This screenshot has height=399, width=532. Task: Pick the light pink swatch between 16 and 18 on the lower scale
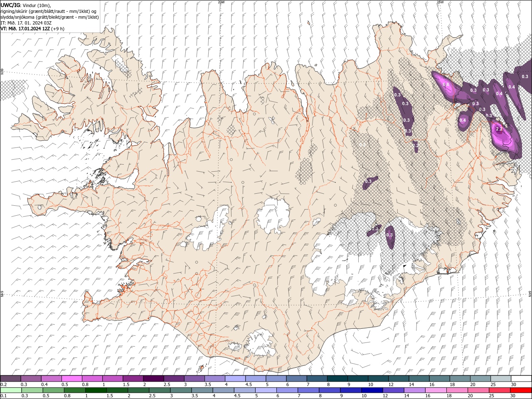[436, 390]
